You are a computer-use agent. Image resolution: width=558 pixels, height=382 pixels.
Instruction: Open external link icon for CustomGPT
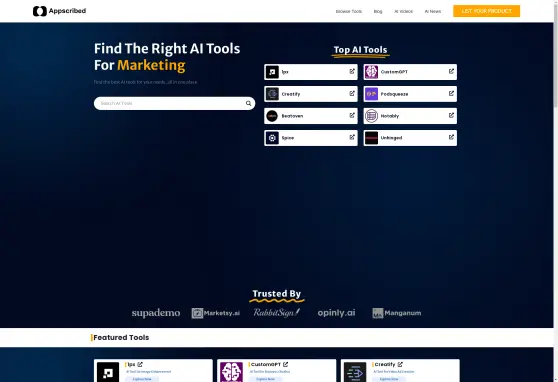click(451, 71)
